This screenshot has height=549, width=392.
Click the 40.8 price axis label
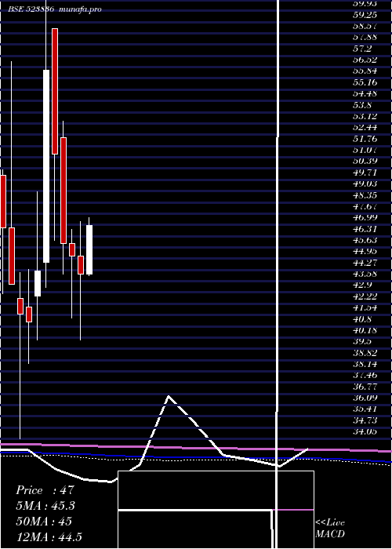point(362,319)
